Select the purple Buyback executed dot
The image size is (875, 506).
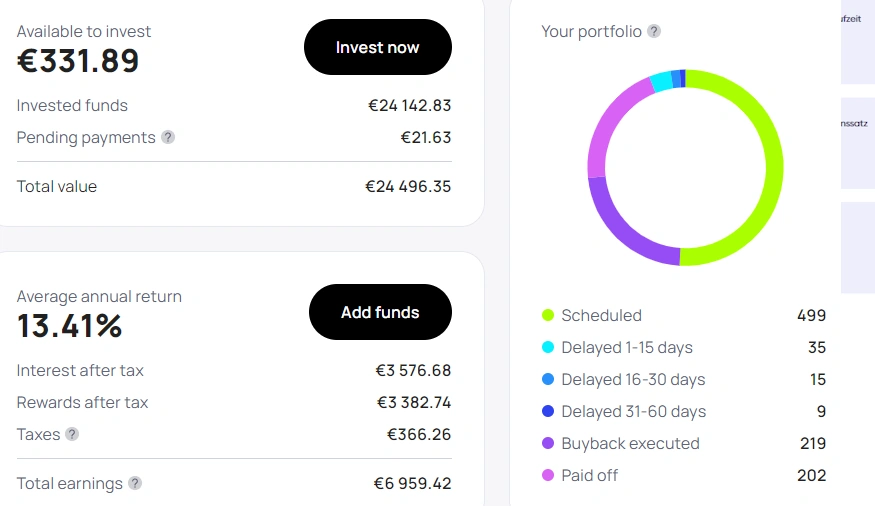point(548,444)
